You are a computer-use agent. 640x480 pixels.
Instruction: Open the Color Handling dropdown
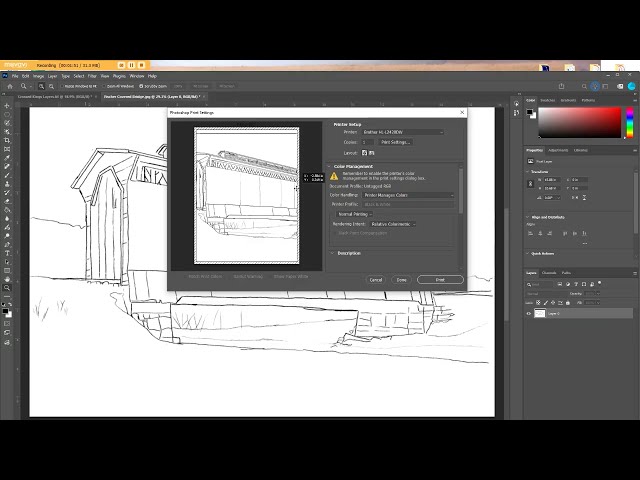tap(408, 195)
